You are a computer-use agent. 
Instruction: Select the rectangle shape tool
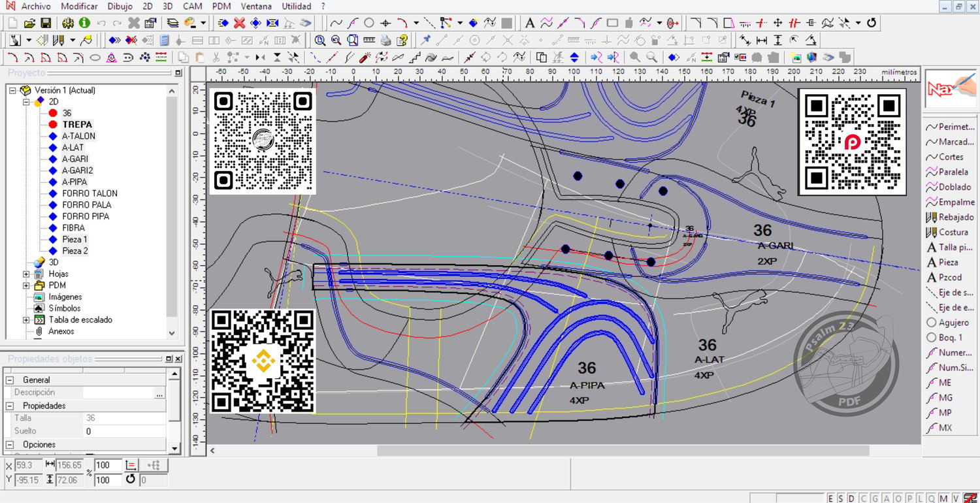[612, 23]
